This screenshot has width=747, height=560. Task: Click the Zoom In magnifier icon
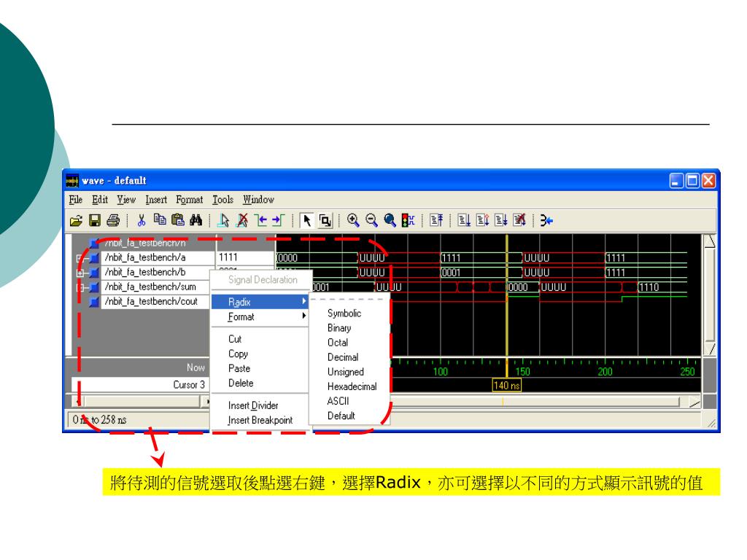click(x=353, y=220)
